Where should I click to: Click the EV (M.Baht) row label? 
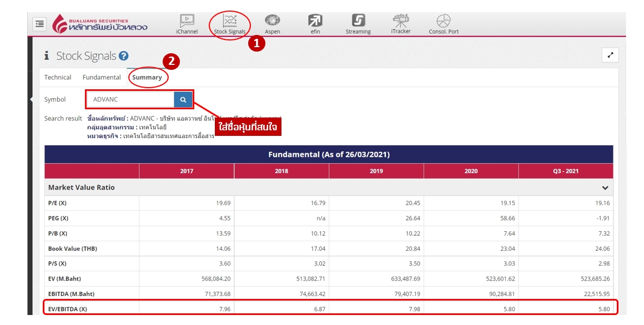point(64,278)
